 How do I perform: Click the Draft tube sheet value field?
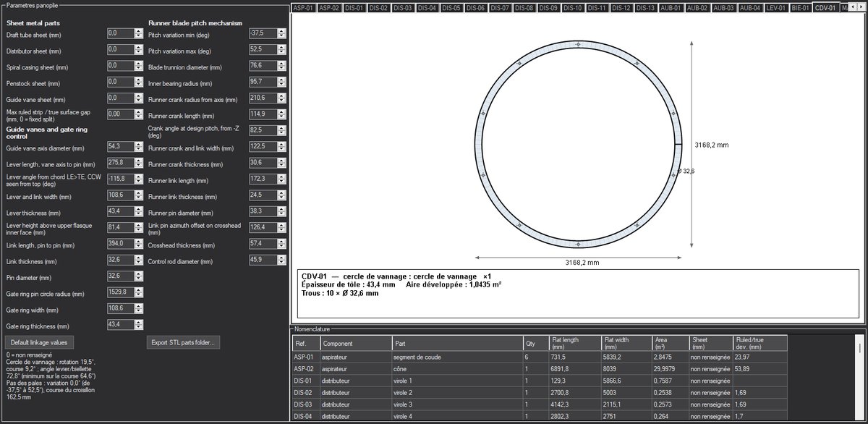120,33
